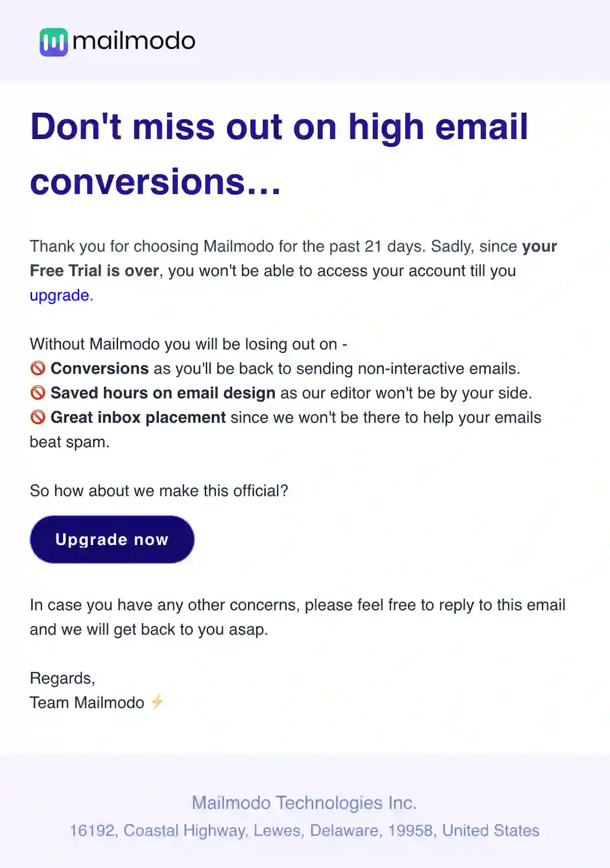Viewport: 610px width, 868px height.
Task: Click the Saved hours on email design text
Action: click(x=162, y=393)
